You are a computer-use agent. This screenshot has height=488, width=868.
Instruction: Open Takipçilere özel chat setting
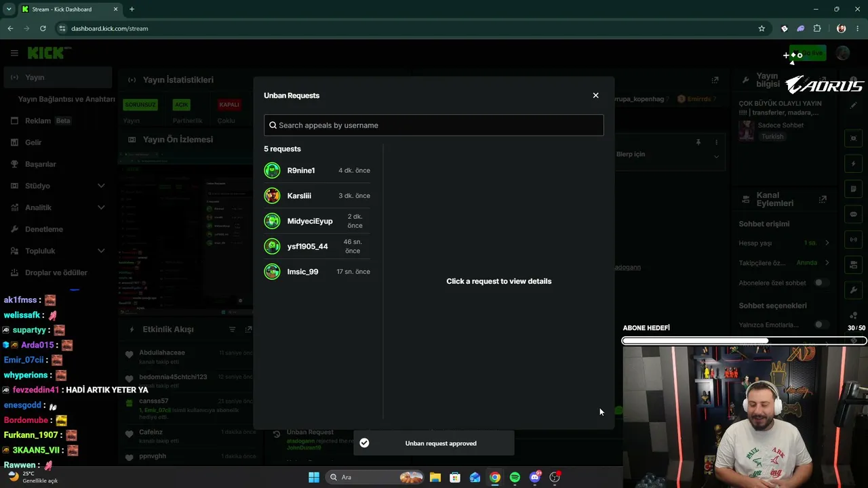click(785, 263)
